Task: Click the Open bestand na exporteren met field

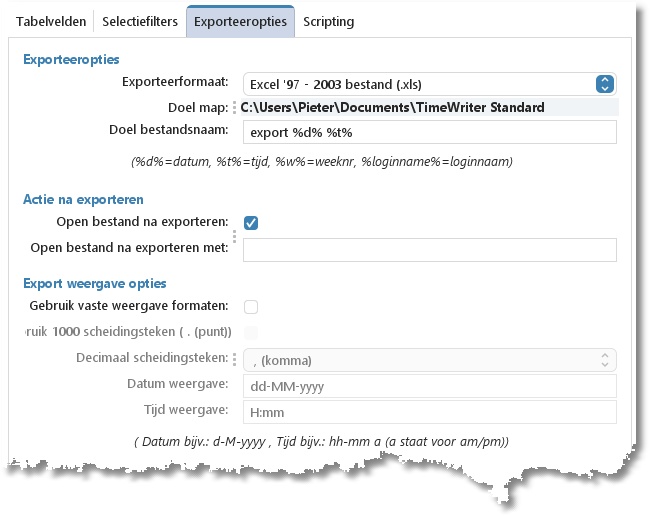Action: (429, 250)
